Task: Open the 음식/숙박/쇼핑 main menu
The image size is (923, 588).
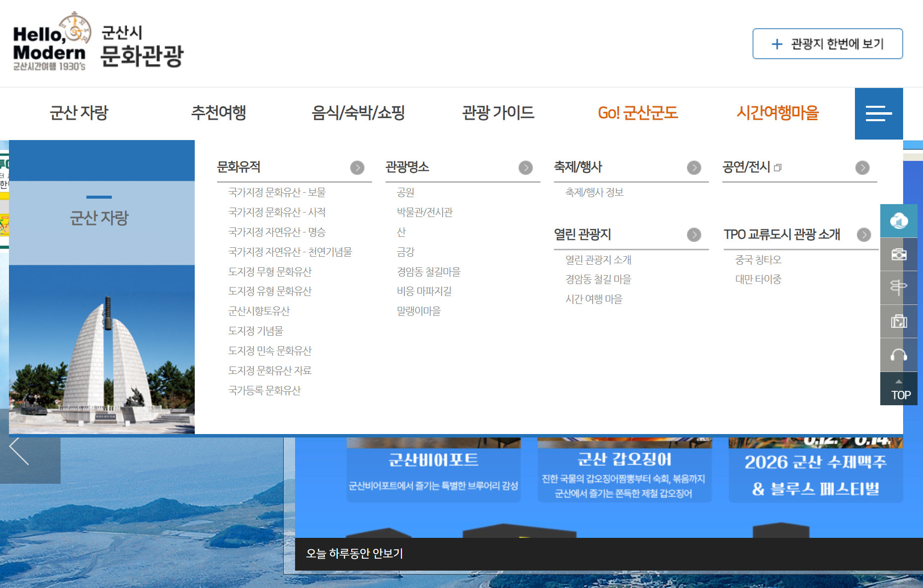Action: pos(358,113)
